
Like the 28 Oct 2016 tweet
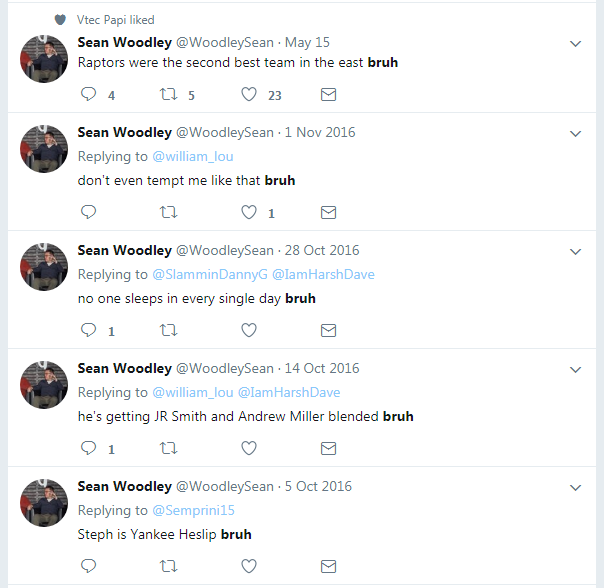click(x=249, y=330)
